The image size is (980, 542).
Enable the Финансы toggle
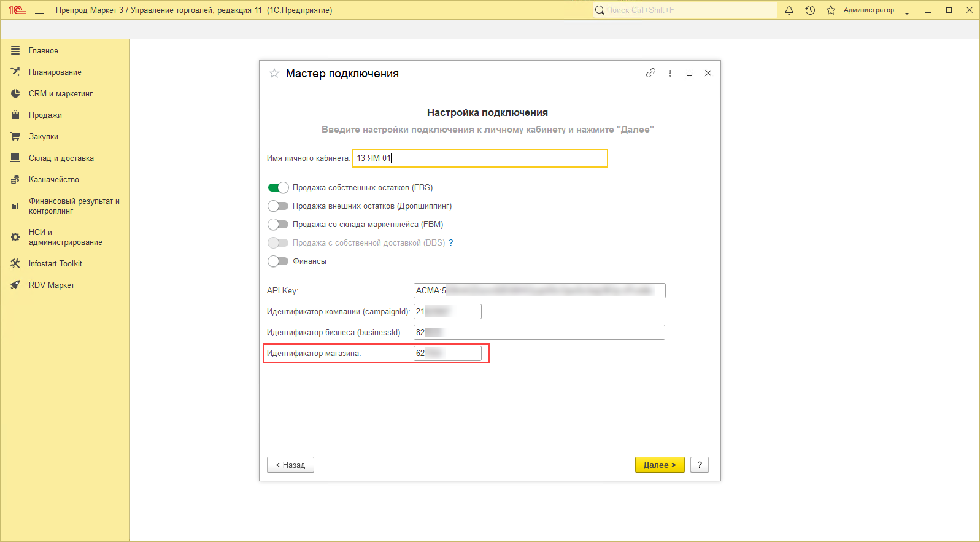click(278, 261)
